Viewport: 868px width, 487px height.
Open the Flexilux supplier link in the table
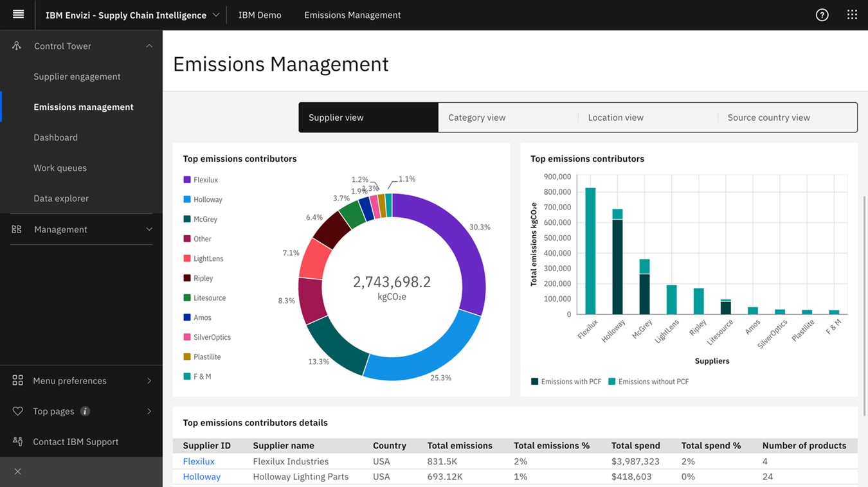point(198,461)
